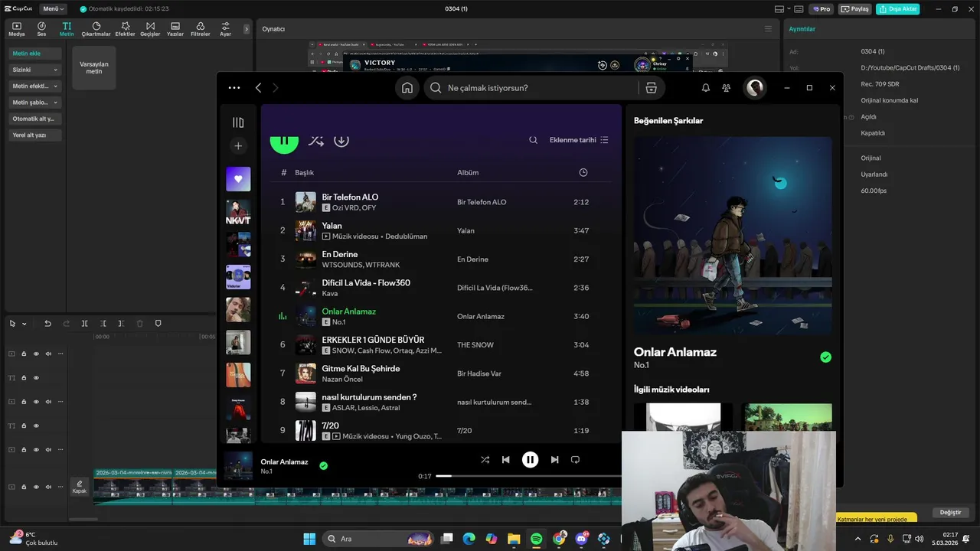
Task: Switch to the Medya tab in CapCut
Action: pos(17,29)
